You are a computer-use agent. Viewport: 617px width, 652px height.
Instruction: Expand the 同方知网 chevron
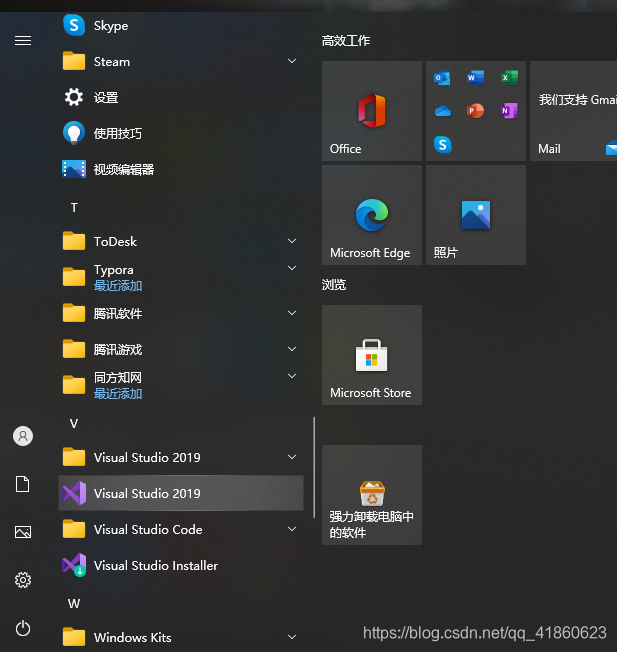(x=292, y=376)
